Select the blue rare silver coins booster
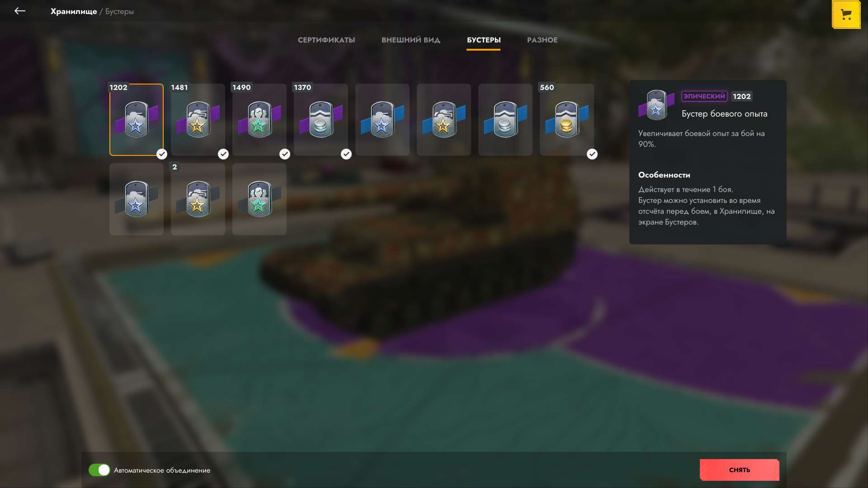This screenshot has height=488, width=868. point(505,120)
